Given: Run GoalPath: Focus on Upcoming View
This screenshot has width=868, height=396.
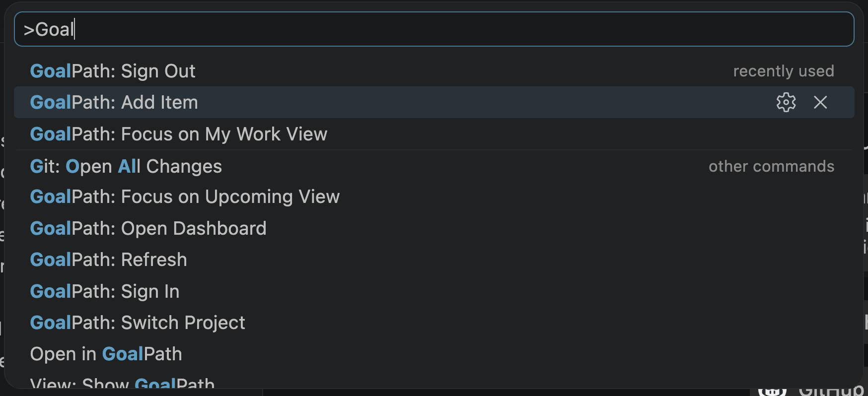Looking at the screenshot, I should pyautogui.click(x=185, y=197).
